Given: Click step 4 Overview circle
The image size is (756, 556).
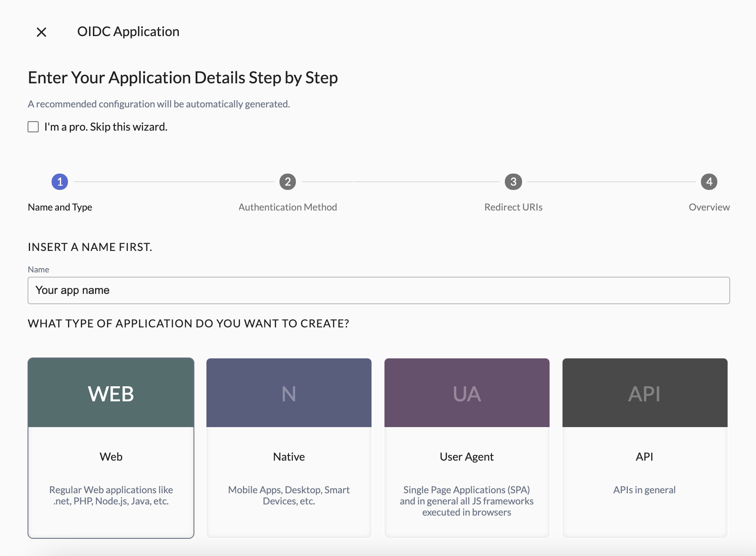Looking at the screenshot, I should 709,181.
